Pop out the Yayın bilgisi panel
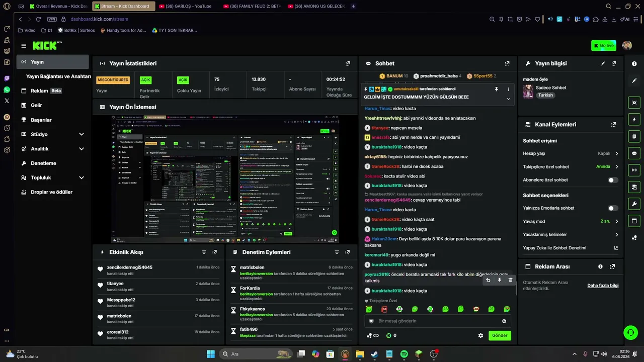The width and height of the screenshot is (644, 362). [x=614, y=64]
